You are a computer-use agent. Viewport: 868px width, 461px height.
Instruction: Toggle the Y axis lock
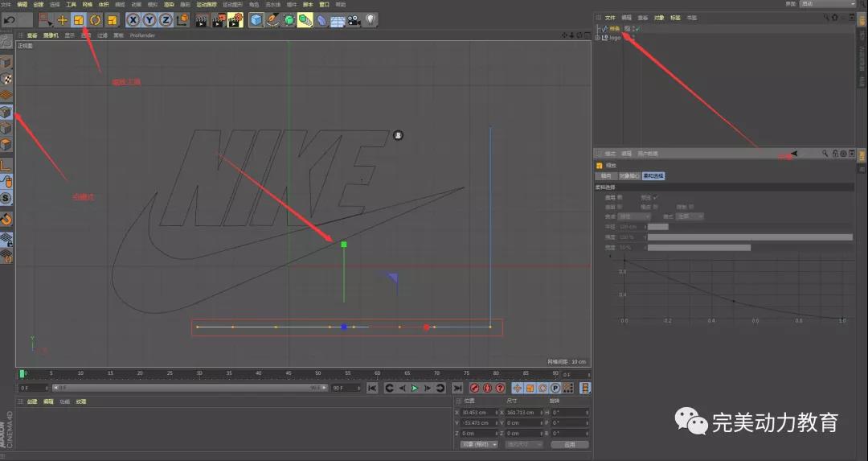coord(149,19)
